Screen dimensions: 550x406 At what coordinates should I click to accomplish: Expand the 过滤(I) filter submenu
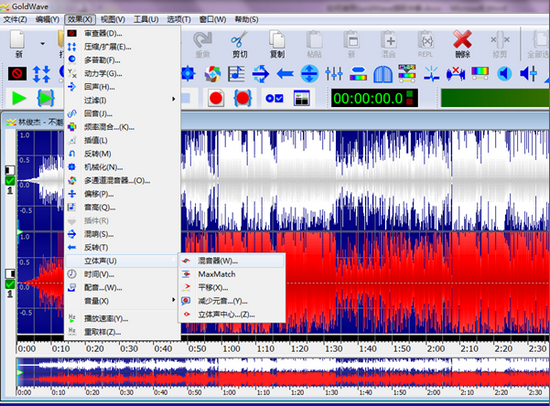click(121, 100)
